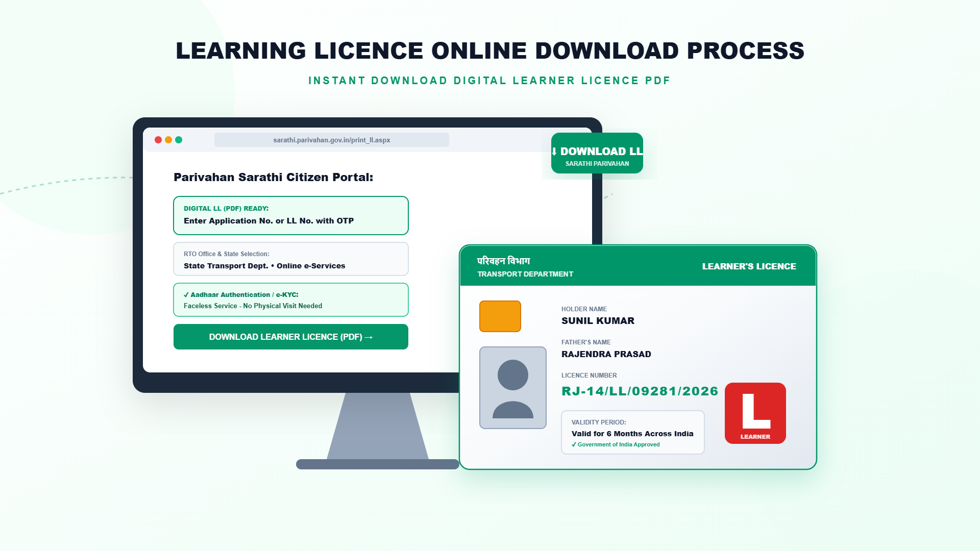Click Instant Download Digital Learner Licence subtitle

point(489,81)
